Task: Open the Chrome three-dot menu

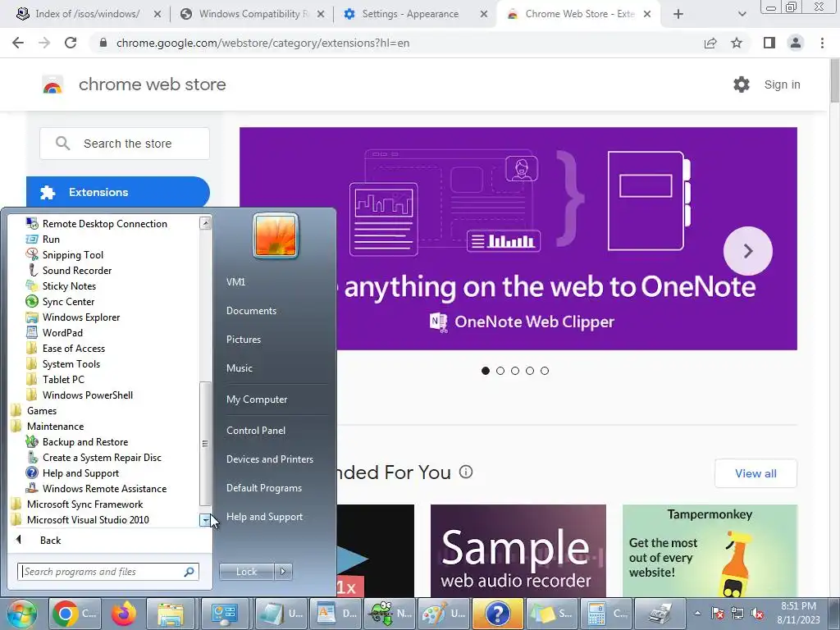Action: pos(822,43)
